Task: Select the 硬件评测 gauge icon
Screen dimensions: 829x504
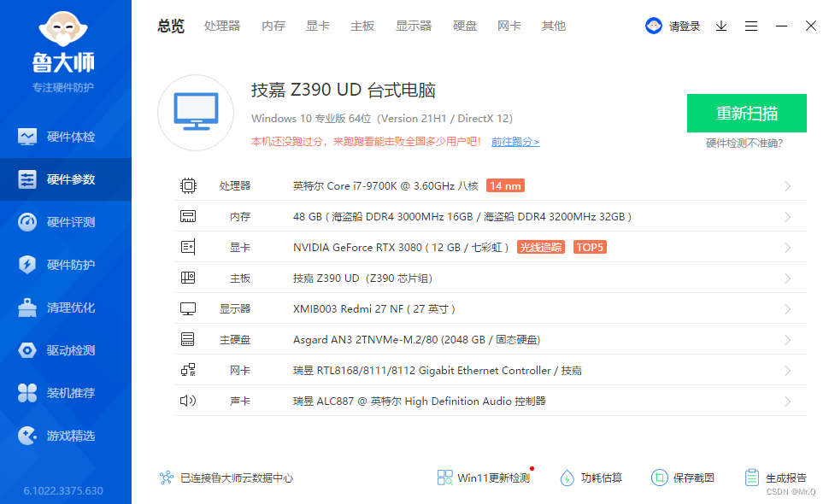Action: click(x=27, y=222)
